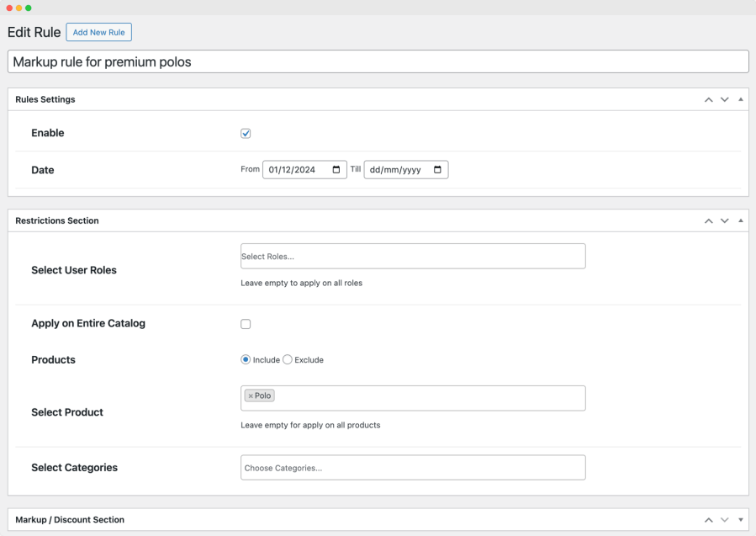Click the rule title text field
756x536 pixels.
tap(378, 62)
